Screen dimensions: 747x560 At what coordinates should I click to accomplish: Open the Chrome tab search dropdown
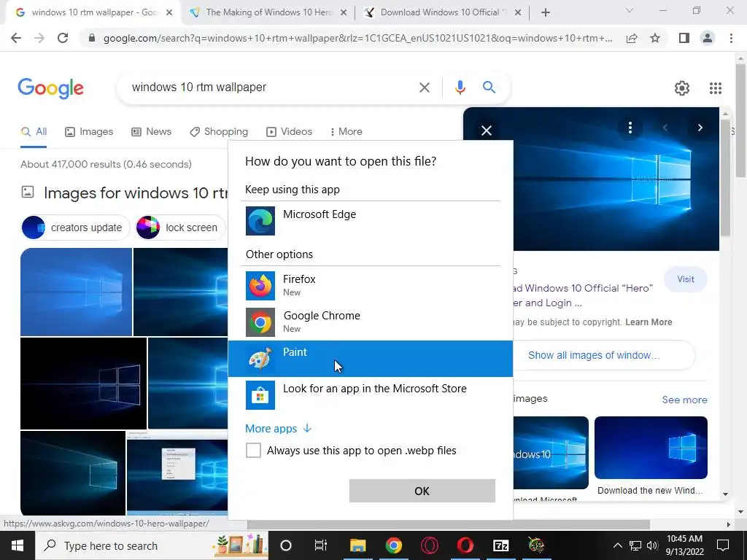click(630, 10)
